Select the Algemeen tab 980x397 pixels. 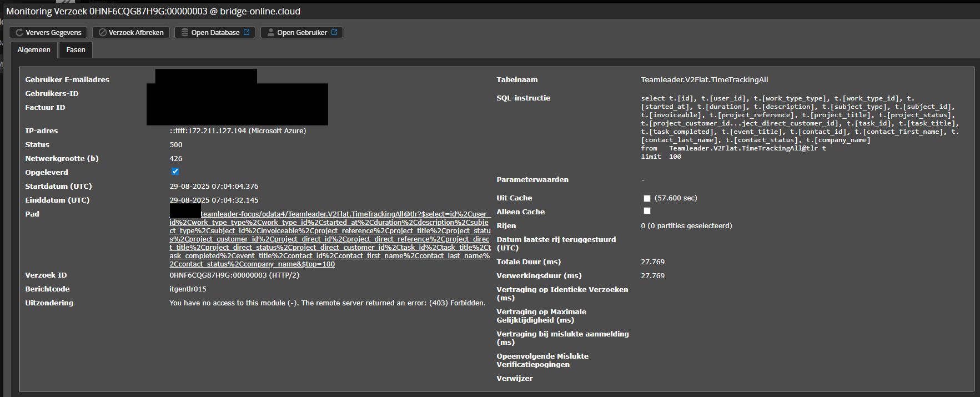click(x=34, y=50)
